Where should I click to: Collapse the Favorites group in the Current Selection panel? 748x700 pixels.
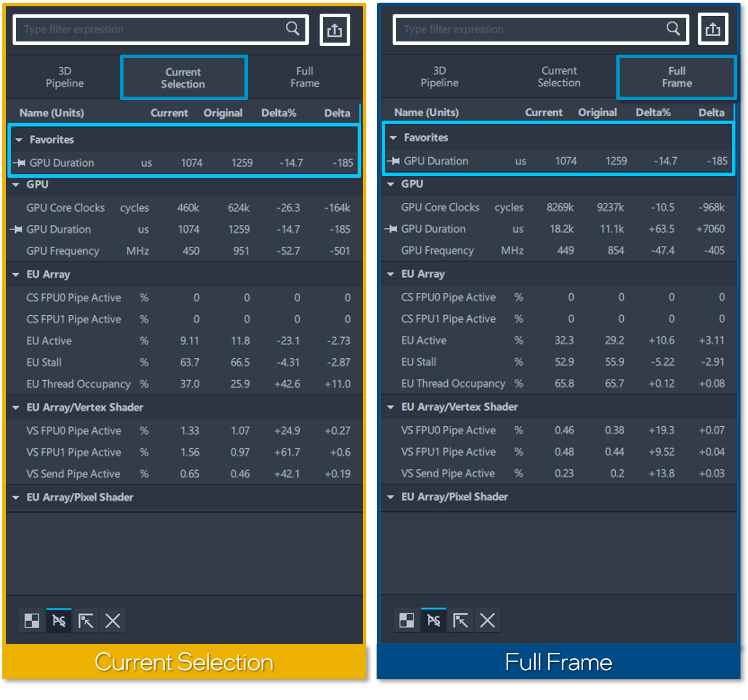coord(19,140)
